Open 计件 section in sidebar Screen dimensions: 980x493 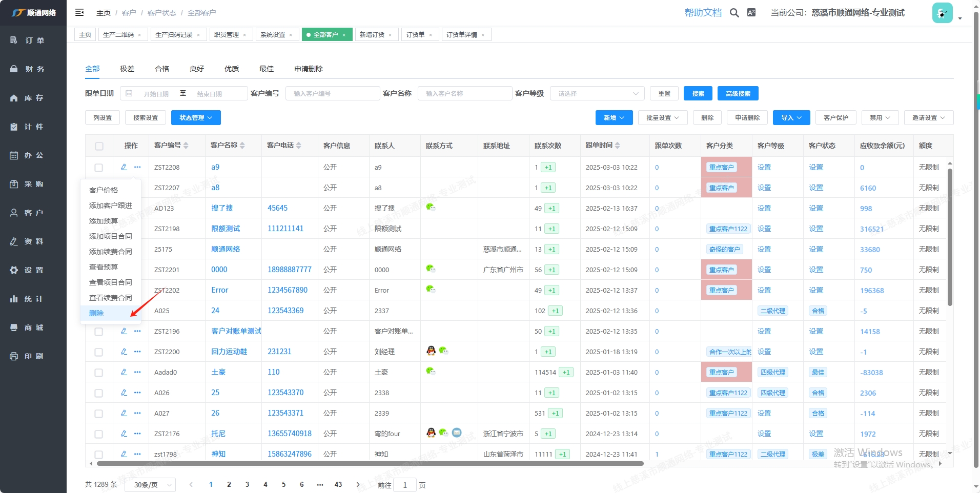point(33,127)
